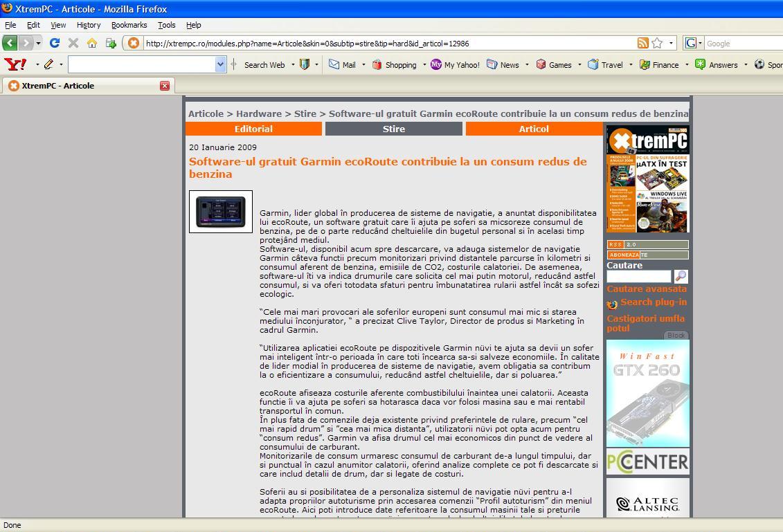Open the History menu
783x532 pixels.
click(89, 25)
